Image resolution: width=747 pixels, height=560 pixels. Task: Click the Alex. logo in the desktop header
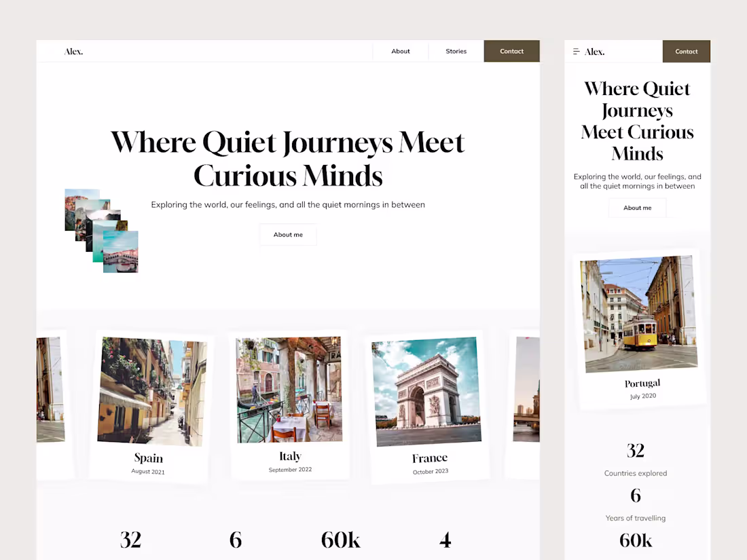pos(73,51)
